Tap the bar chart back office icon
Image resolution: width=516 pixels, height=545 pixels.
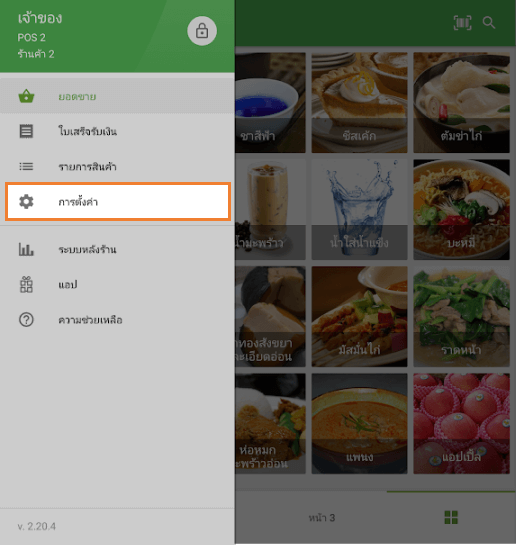click(x=26, y=250)
